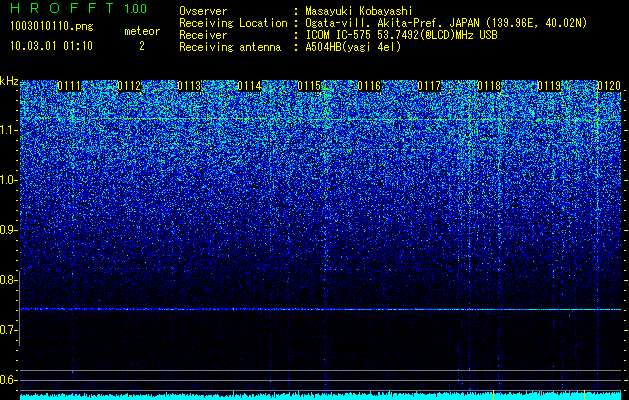Click the Ovserver field label
The height and width of the screenshot is (400, 629).
coord(203,11)
